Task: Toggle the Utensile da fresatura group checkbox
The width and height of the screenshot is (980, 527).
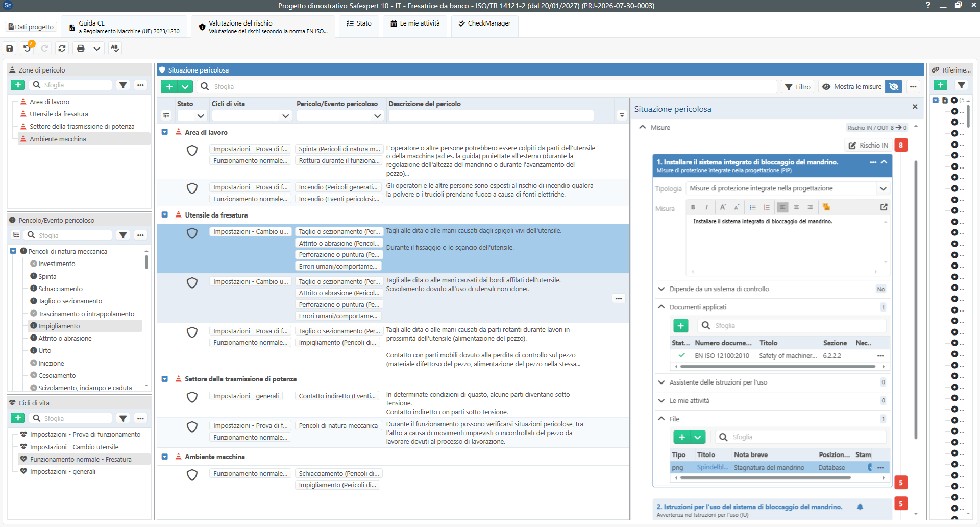Action: [165, 214]
